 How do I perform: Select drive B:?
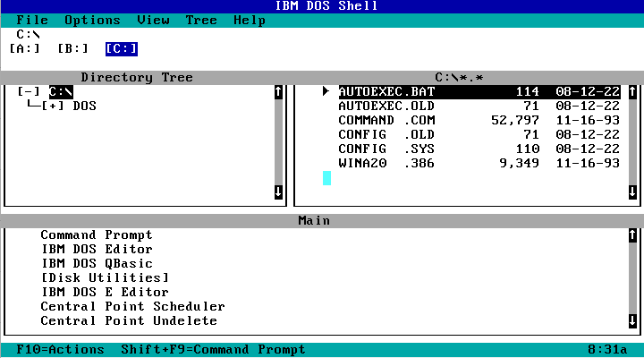point(72,49)
